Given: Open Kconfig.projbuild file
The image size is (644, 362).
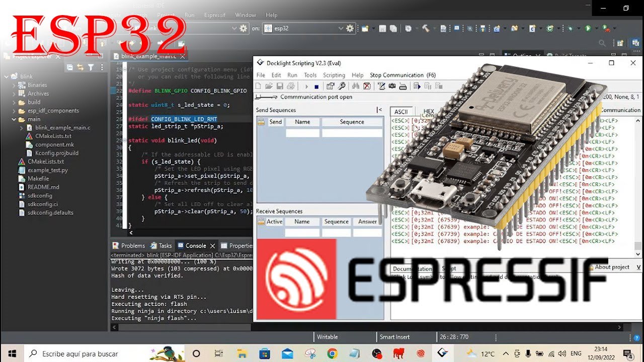Looking at the screenshot, I should (x=56, y=153).
